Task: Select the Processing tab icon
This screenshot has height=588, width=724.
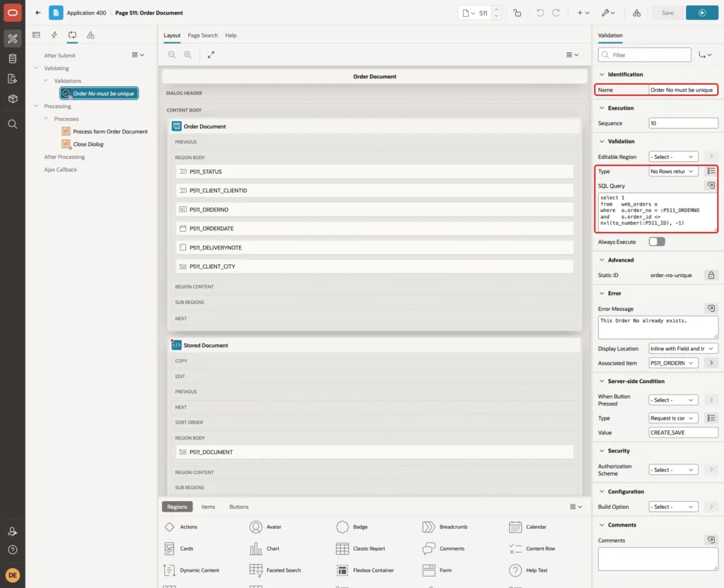Action: [73, 35]
